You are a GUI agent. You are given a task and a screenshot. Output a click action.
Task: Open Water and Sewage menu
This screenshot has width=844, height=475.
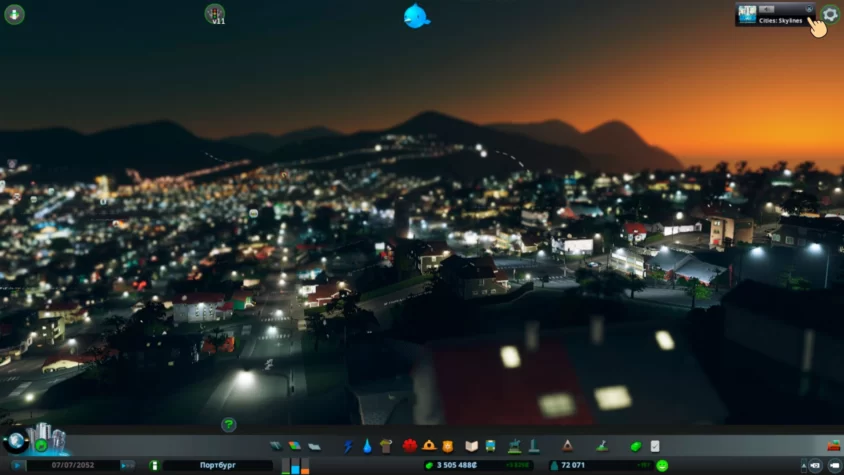[367, 446]
